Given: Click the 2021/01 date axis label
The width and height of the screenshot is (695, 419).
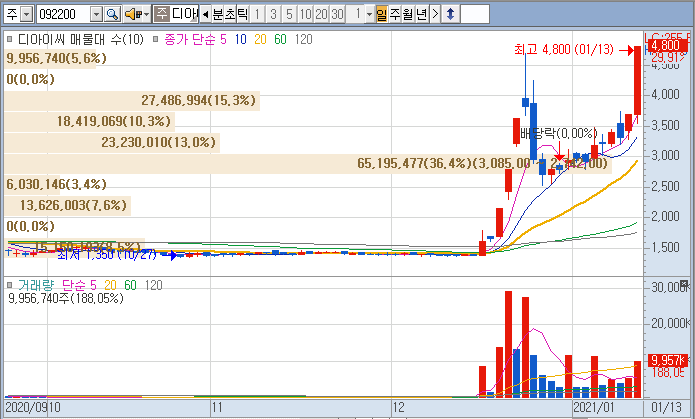Looking at the screenshot, I should pyautogui.click(x=594, y=407).
